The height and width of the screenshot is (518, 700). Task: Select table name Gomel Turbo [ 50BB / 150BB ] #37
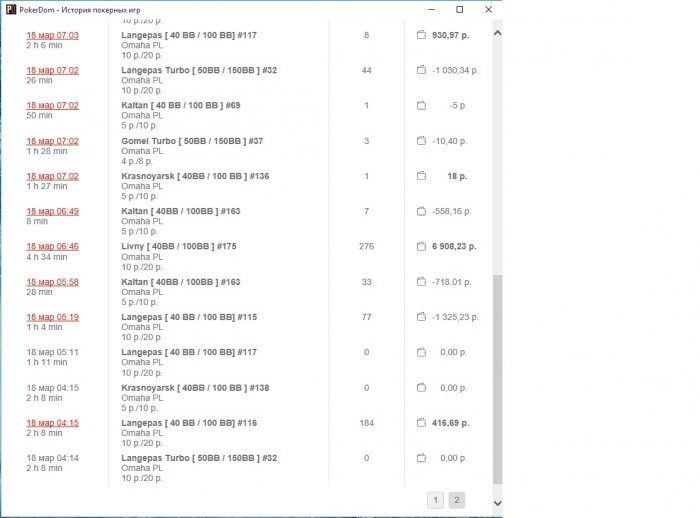coord(192,141)
